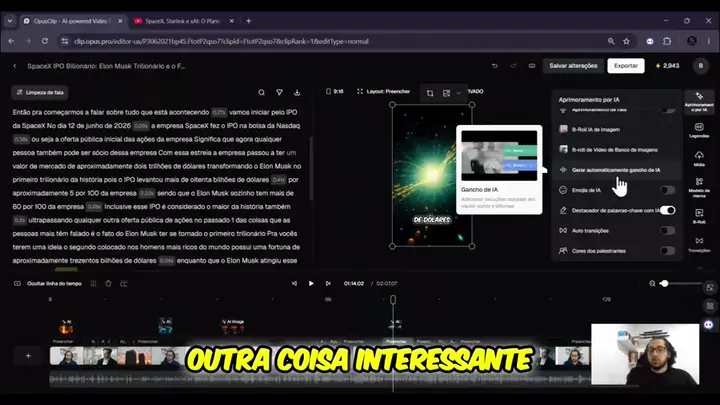Click the Exportar button
The image size is (720, 405).
pyautogui.click(x=625, y=66)
